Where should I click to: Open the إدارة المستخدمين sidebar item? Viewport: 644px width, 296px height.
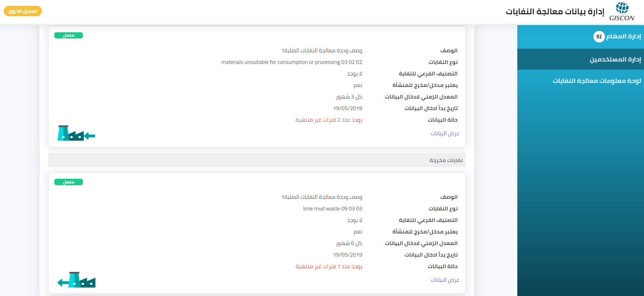615,59
